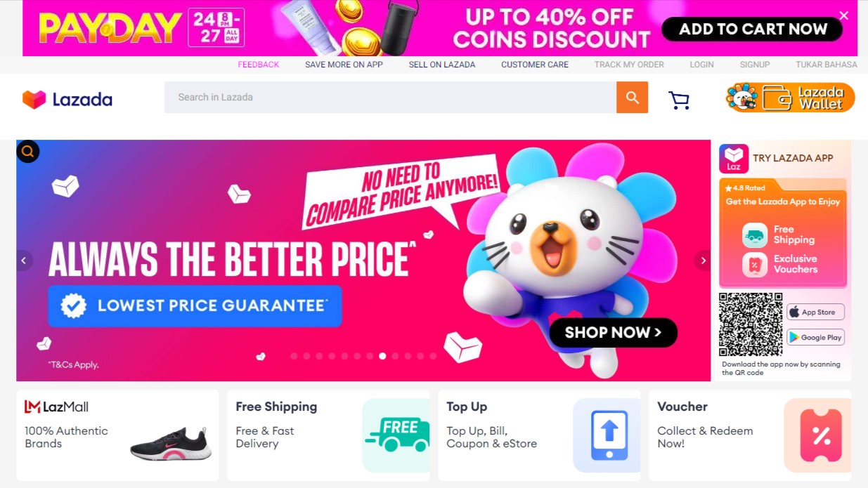Close the Payday promotional banner
The width and height of the screenshot is (868, 488).
(x=843, y=15)
